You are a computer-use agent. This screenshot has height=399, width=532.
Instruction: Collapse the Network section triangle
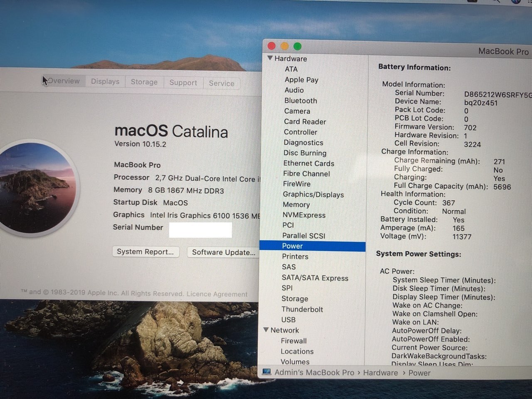point(266,330)
